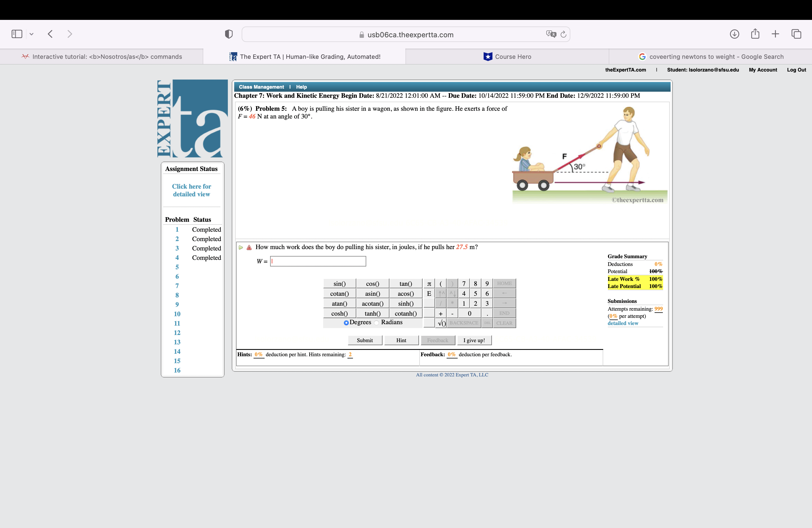Click the square root key on the keypad

click(441, 323)
